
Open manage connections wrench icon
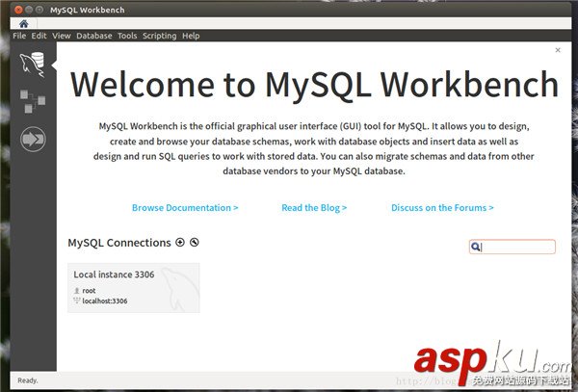pos(195,243)
